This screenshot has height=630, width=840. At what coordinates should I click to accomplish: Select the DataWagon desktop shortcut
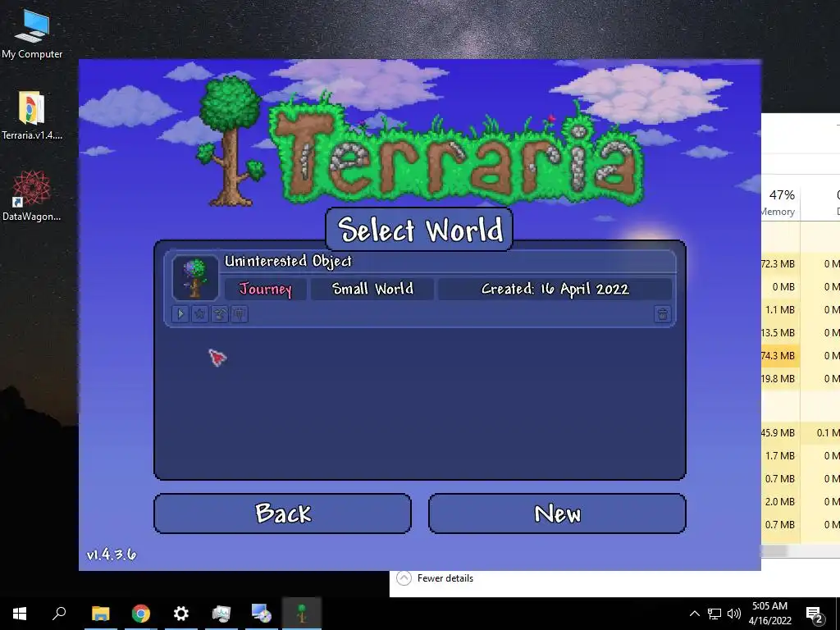coord(32,196)
